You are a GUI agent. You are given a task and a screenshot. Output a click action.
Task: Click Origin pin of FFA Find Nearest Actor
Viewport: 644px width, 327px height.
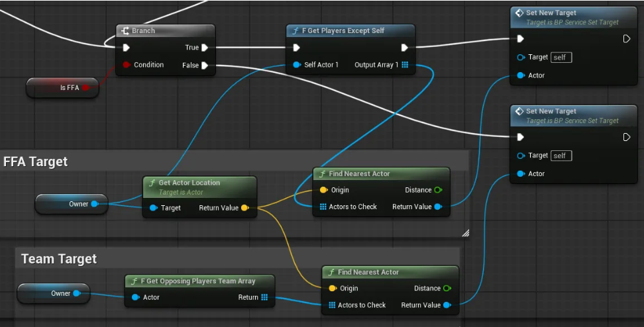point(323,190)
